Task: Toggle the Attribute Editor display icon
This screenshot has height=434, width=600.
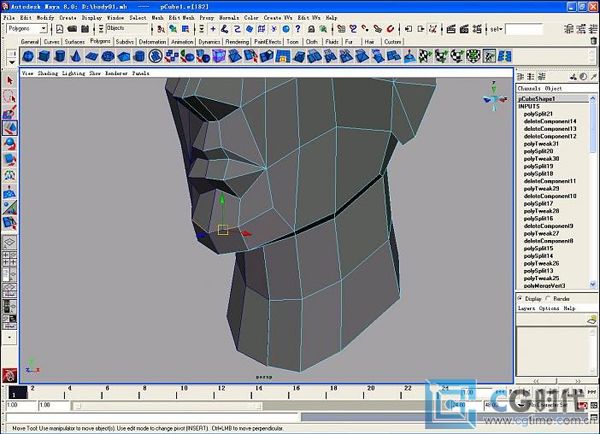Action: coord(569,29)
